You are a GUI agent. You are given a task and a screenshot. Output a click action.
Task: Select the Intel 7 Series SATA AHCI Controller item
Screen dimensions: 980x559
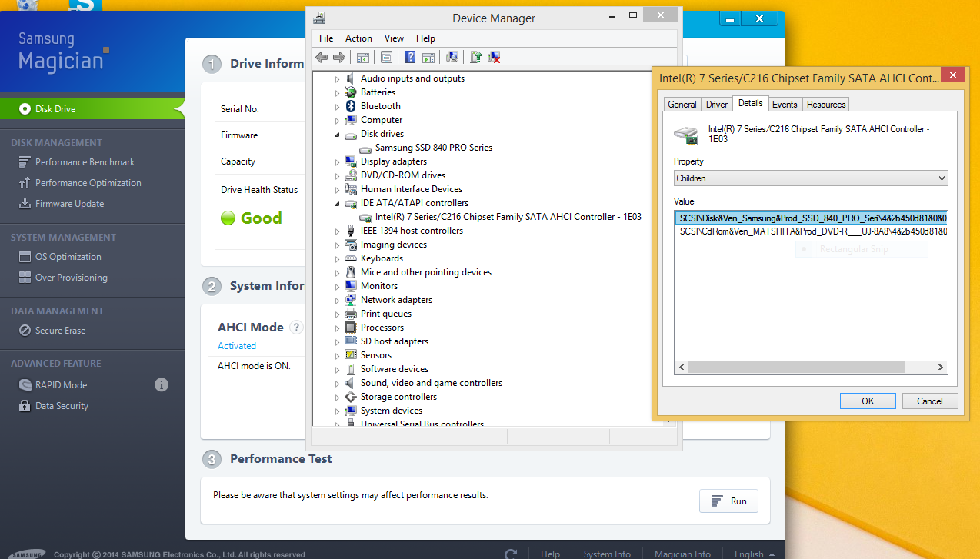[x=508, y=218]
